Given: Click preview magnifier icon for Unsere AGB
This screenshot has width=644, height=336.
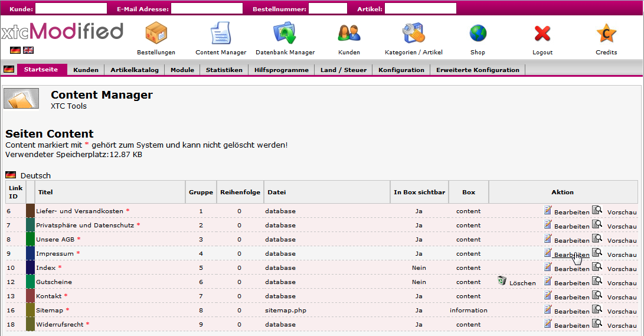Looking at the screenshot, I should coord(597,238).
